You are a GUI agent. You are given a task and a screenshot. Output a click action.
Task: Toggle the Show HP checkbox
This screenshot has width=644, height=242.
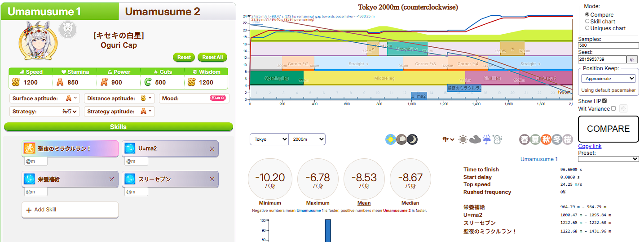click(x=604, y=101)
